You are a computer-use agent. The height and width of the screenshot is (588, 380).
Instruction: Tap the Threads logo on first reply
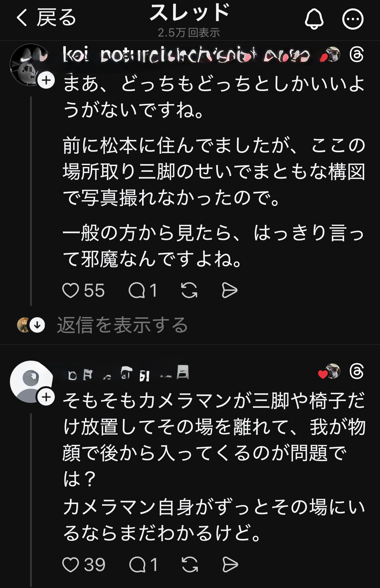pos(356,54)
